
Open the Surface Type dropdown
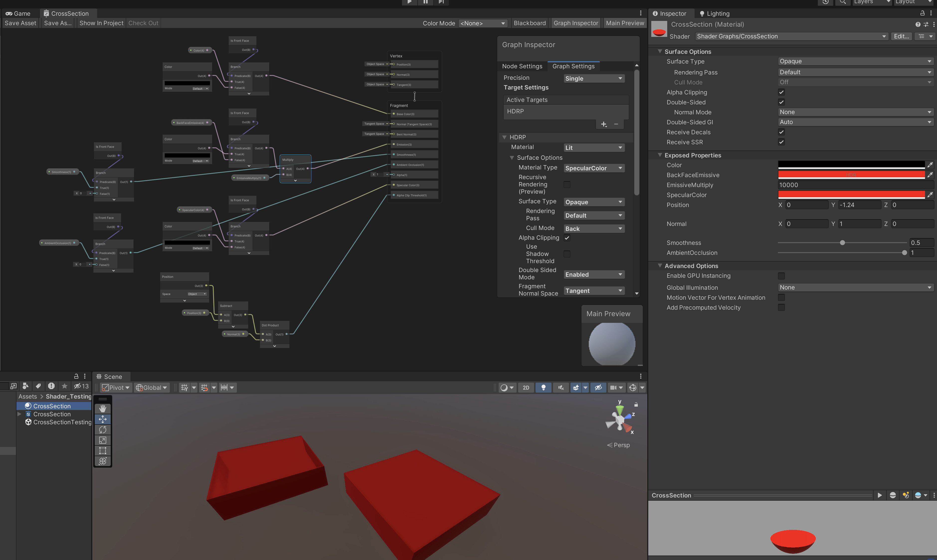[855, 61]
